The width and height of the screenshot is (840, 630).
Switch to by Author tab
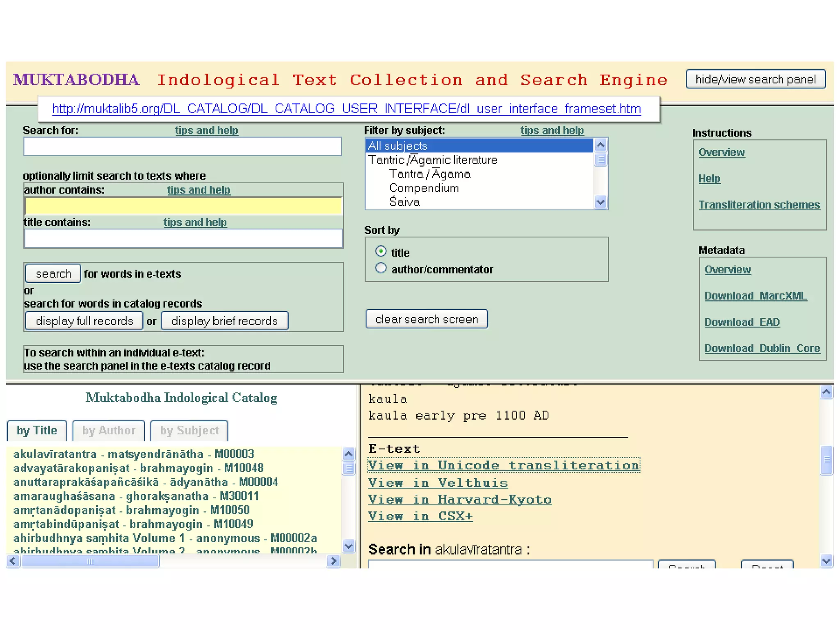pos(109,430)
